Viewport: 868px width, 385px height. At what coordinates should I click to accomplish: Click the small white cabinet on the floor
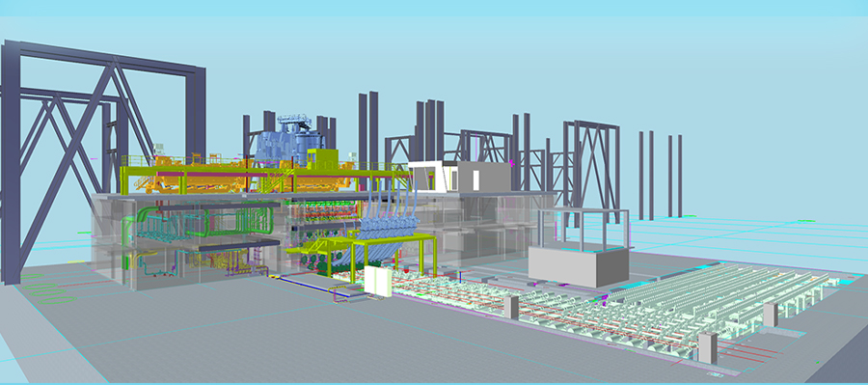pyautogui.click(x=378, y=282)
